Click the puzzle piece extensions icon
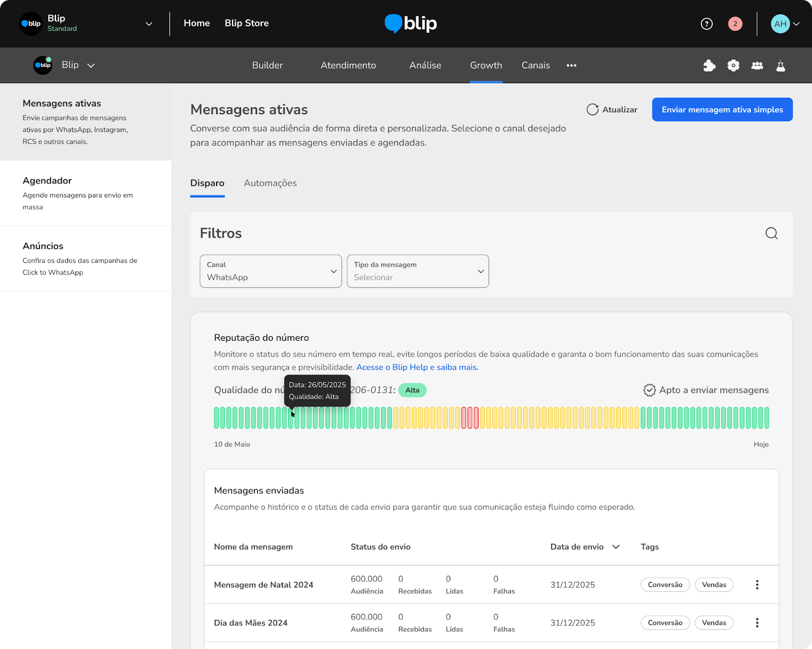The height and width of the screenshot is (649, 812). pyautogui.click(x=709, y=66)
